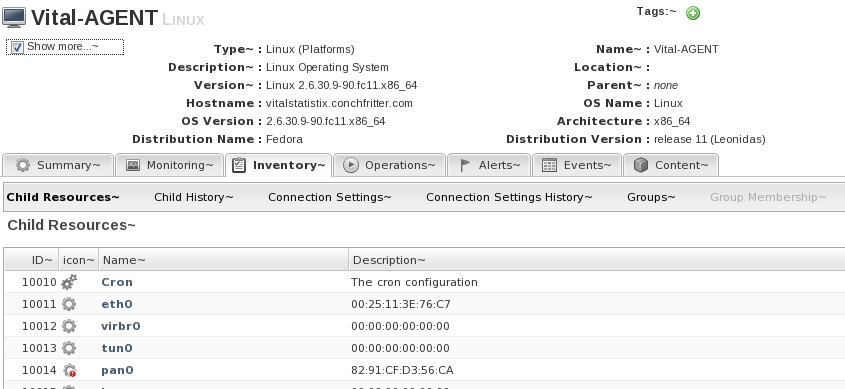Click the flag icon on Alerts tab
The image size is (845, 389).
pos(465,165)
